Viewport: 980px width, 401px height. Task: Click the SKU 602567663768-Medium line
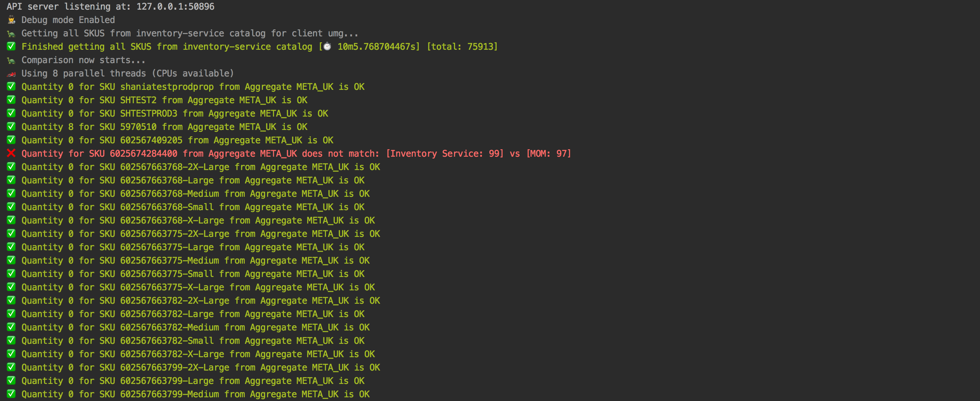point(195,194)
